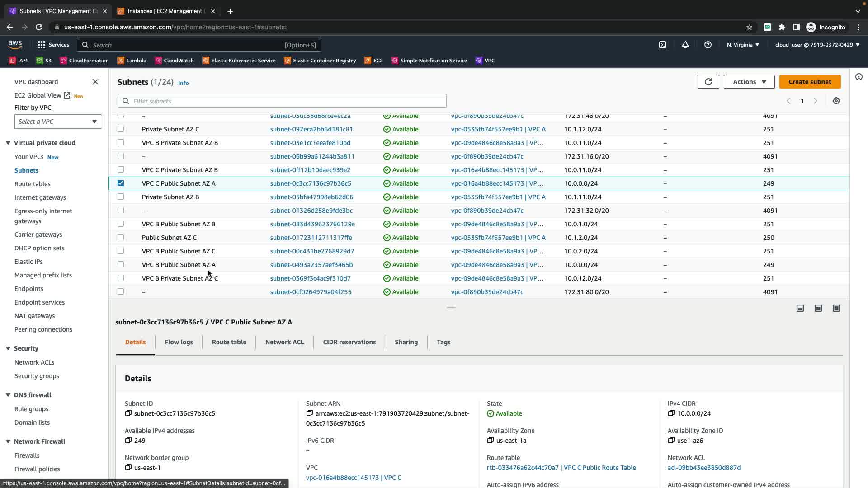Switch to the Route table tab
The image size is (868, 488).
click(x=229, y=342)
